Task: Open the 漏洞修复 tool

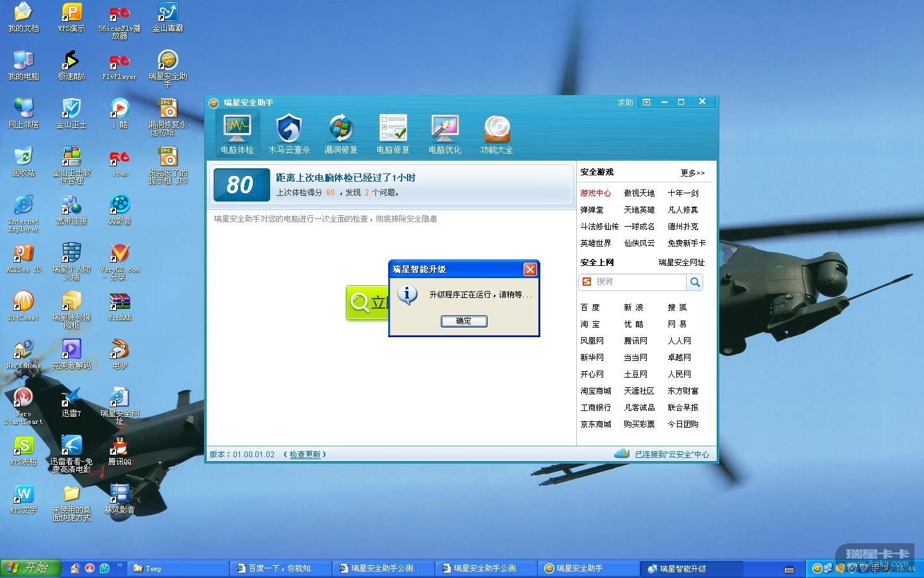Action: [x=341, y=134]
